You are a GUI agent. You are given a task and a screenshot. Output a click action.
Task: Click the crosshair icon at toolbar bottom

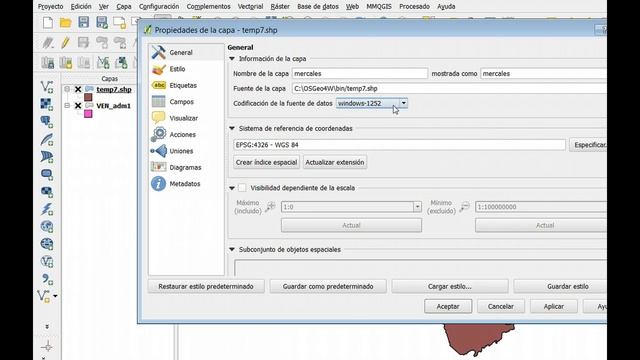pos(47,347)
